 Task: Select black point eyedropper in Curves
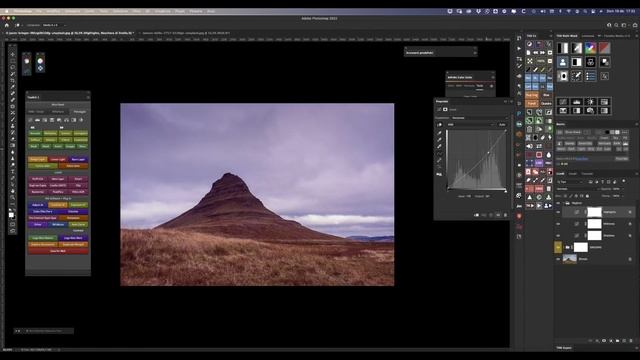coord(440,133)
